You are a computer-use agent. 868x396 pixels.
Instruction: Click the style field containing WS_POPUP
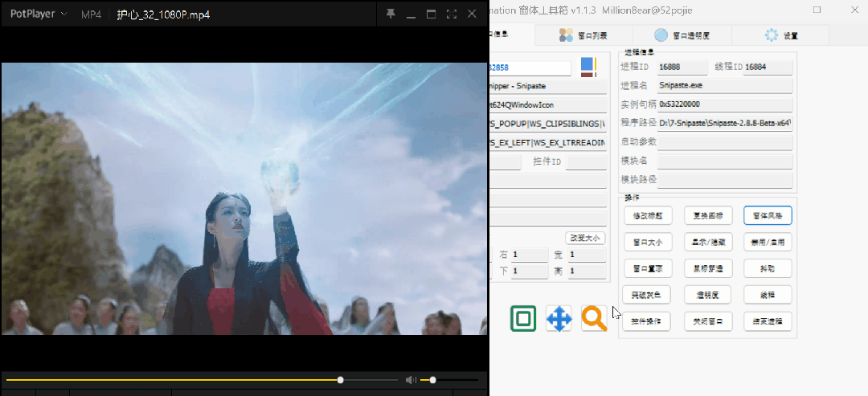[548, 125]
